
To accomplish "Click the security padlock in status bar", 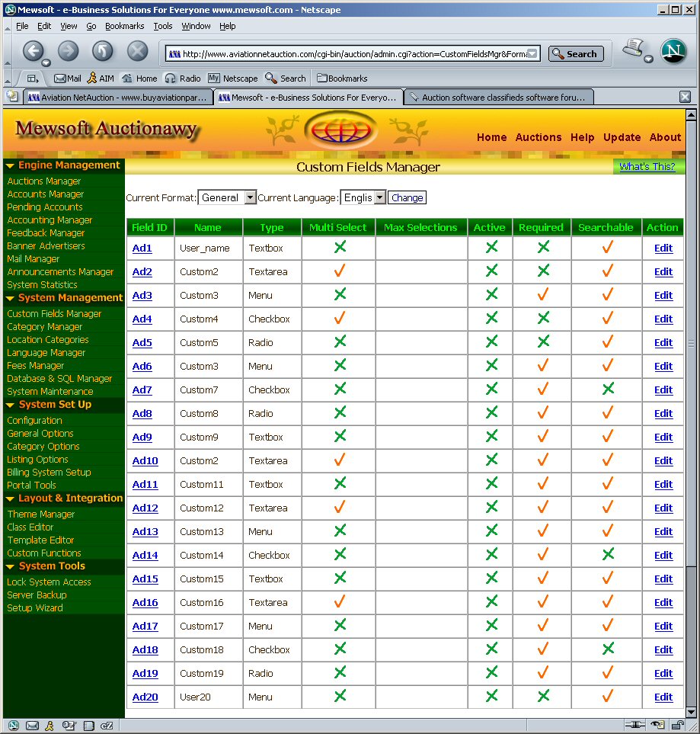I will pos(678,725).
